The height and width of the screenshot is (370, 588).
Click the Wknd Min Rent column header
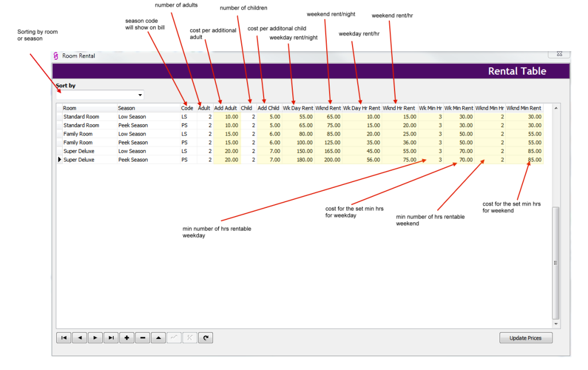[x=524, y=108]
